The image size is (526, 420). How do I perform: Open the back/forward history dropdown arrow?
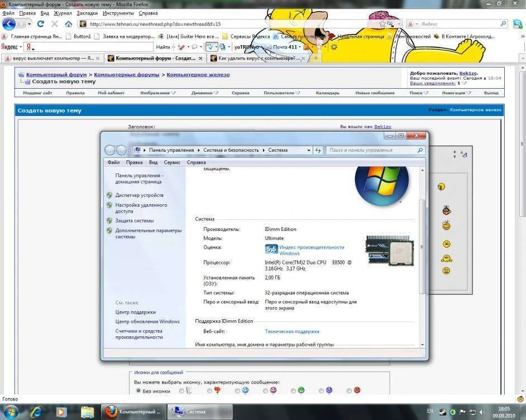click(x=30, y=24)
